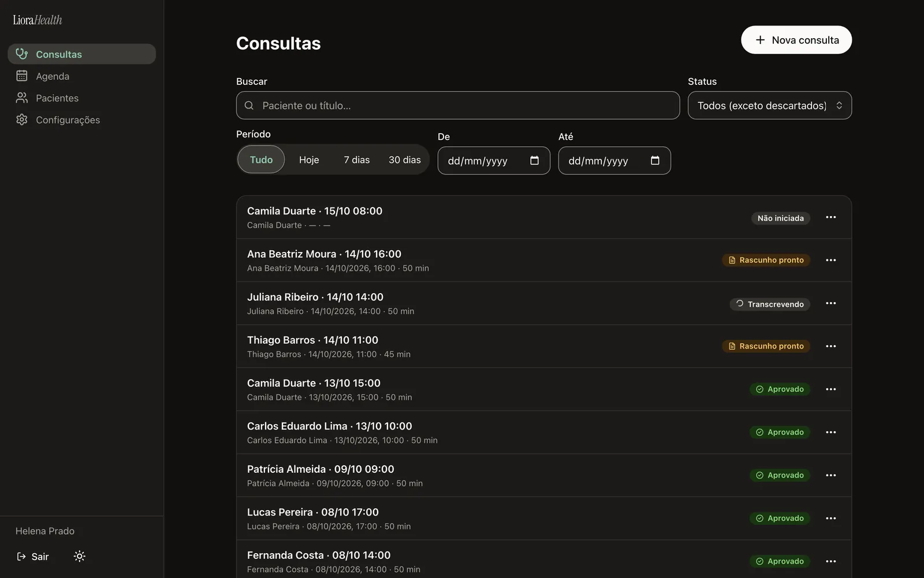Select the Tudo period filter

pyautogui.click(x=261, y=160)
